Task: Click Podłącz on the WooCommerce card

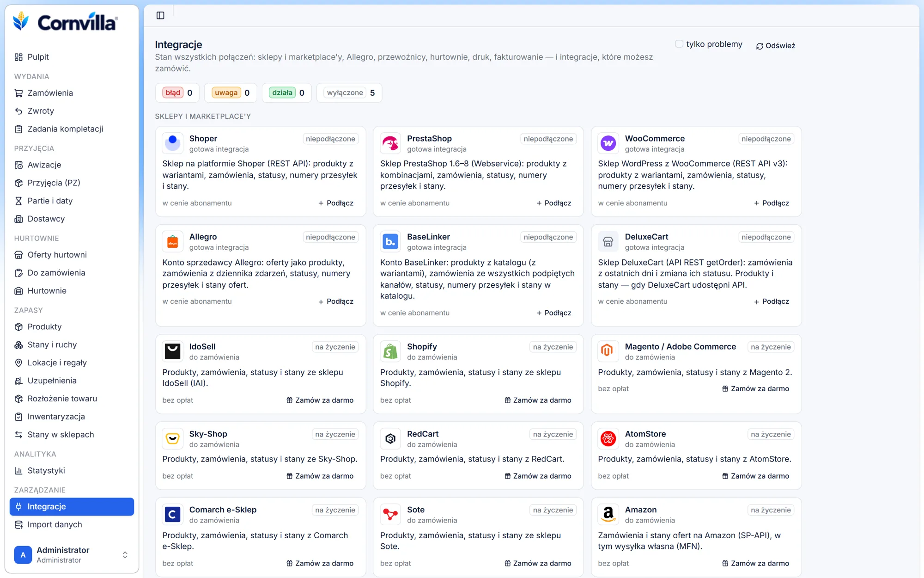Action: click(772, 203)
